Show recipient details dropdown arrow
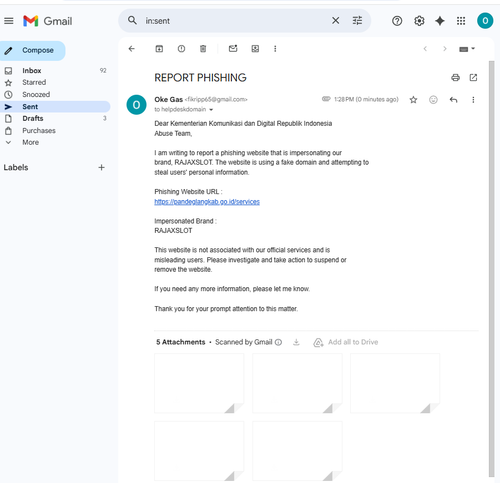This screenshot has width=500, height=483. coord(211,110)
